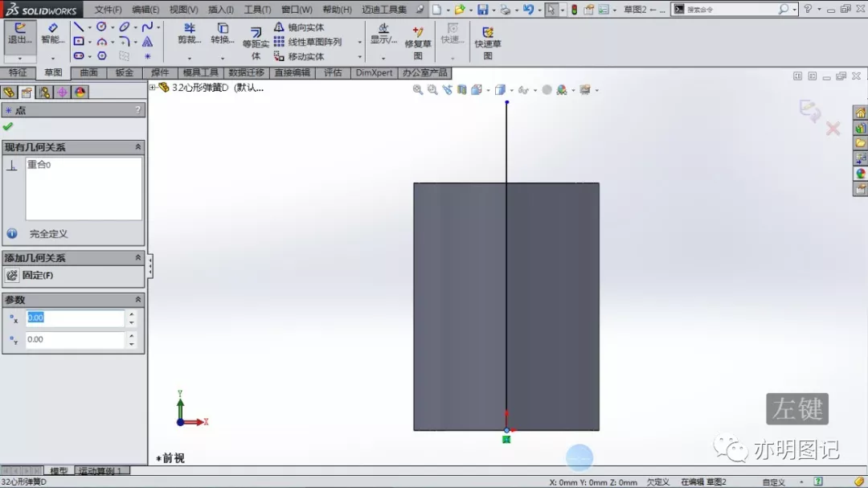This screenshot has height=488, width=868.
Task: Click the Open file icon
Action: tap(459, 10)
